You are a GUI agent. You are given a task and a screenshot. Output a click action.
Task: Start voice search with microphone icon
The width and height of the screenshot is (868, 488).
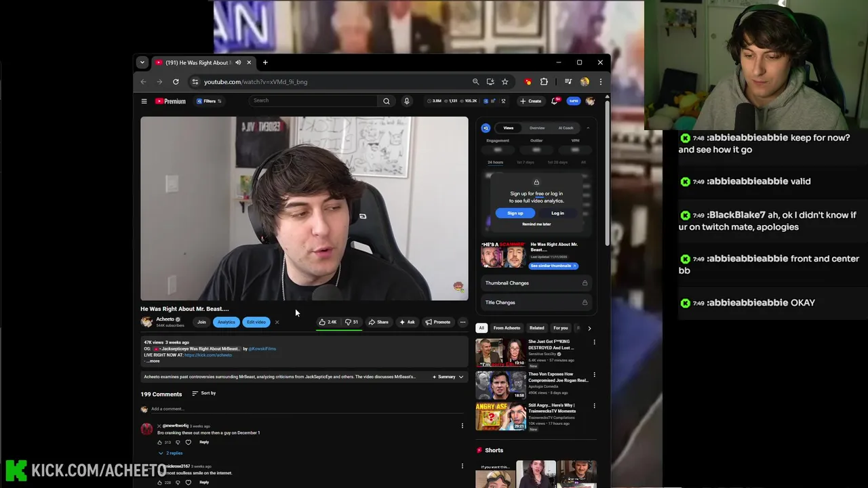coord(407,101)
